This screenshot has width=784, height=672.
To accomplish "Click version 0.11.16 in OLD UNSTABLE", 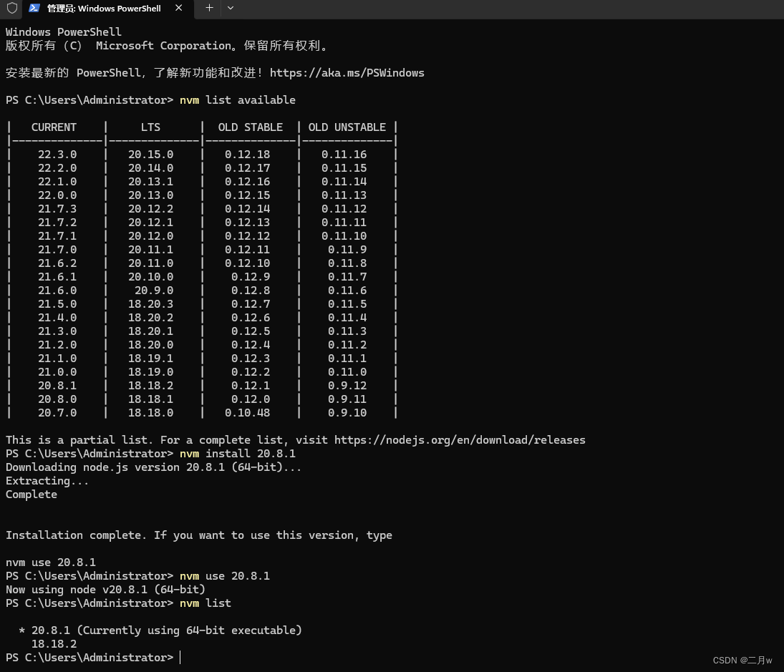I will click(344, 155).
